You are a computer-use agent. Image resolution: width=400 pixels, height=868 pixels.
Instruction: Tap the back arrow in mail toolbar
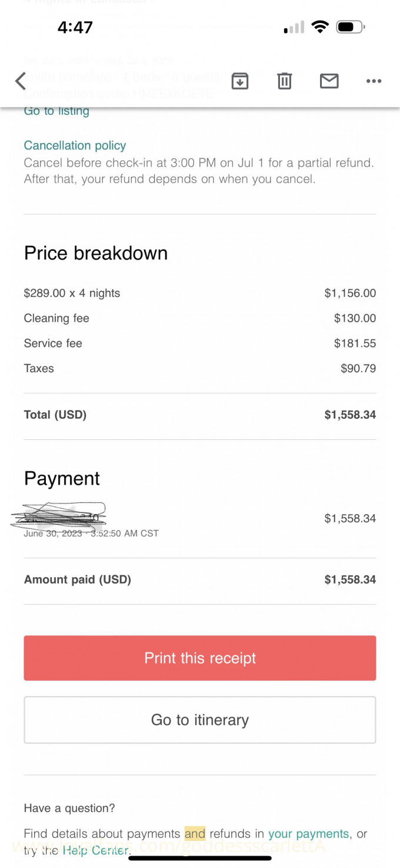pyautogui.click(x=21, y=81)
